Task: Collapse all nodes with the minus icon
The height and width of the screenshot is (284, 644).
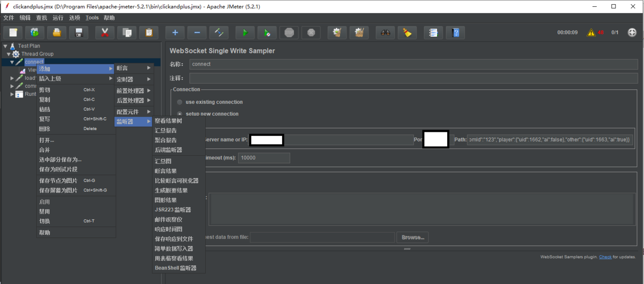Action: point(197,32)
